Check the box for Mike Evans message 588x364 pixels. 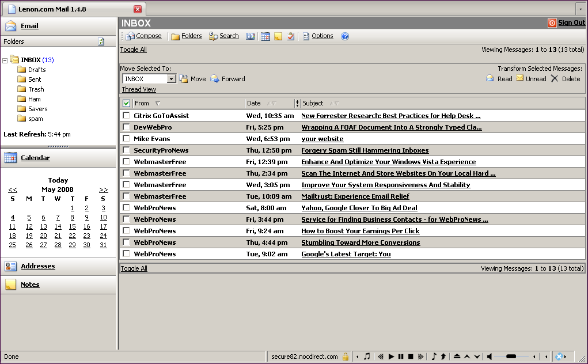click(126, 139)
